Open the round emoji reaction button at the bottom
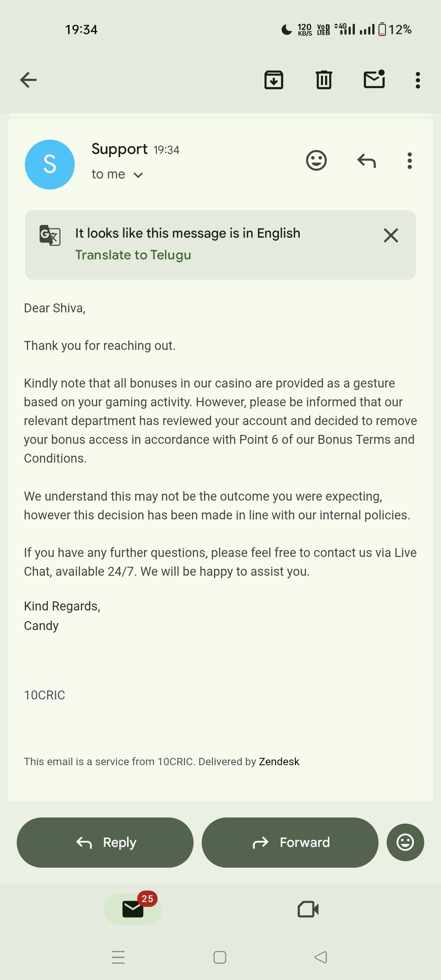 405,842
